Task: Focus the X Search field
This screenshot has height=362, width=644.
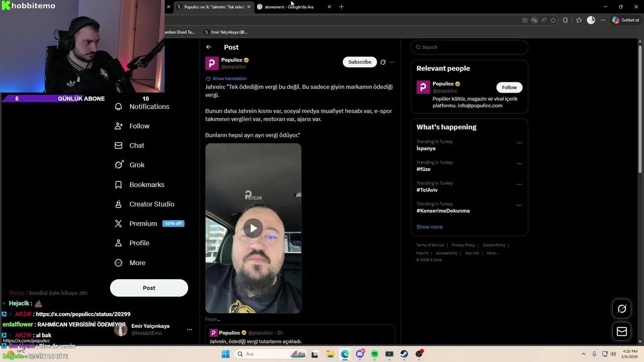Action: click(x=469, y=47)
